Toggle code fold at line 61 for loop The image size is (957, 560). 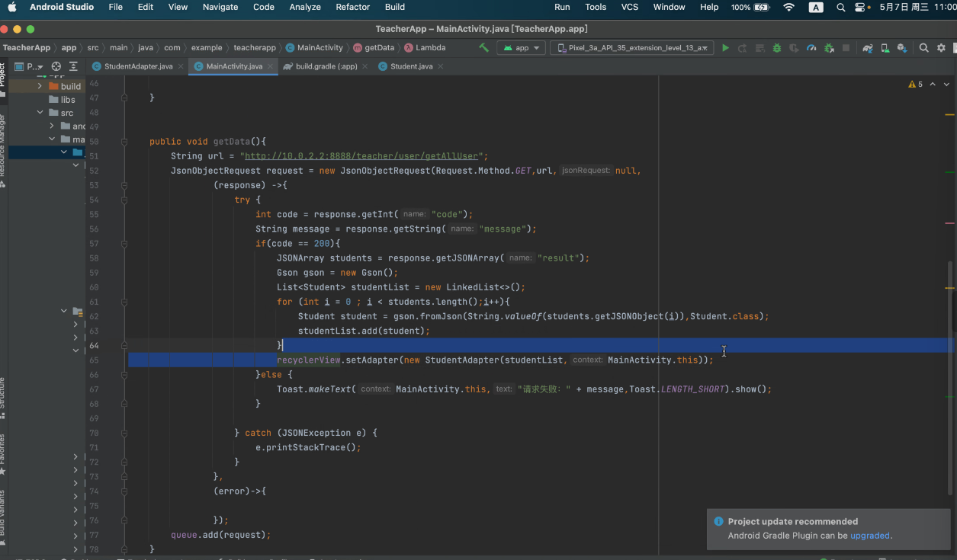124,302
